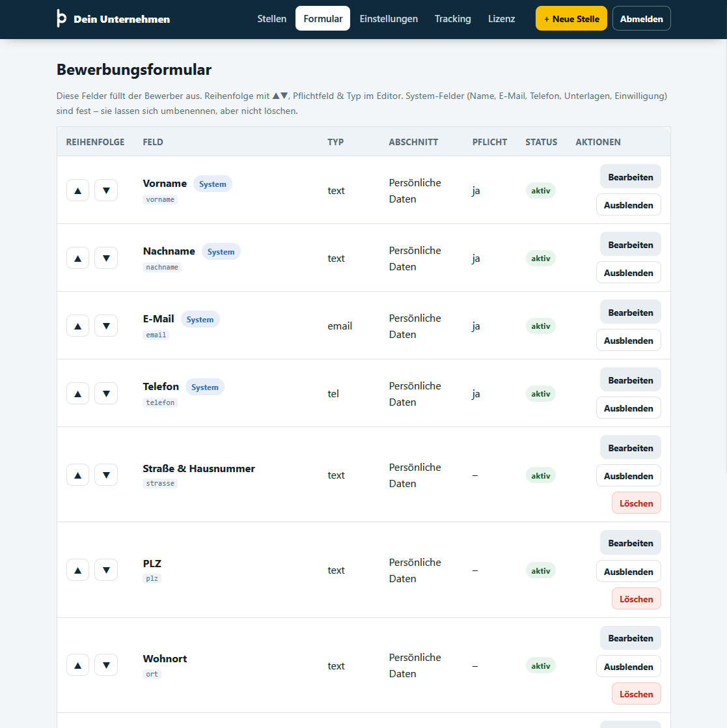Screen dimensions: 727x728
Task: Delete the Straße & Hausnummer field
Action: 636,503
